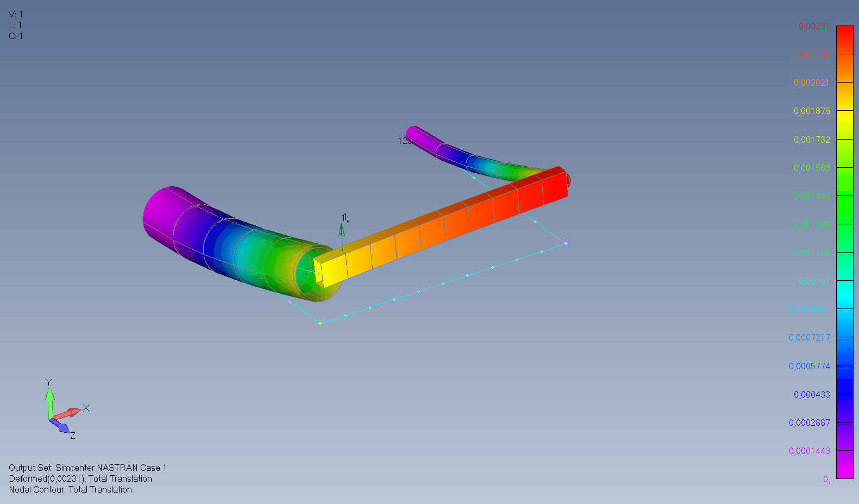The width and height of the screenshot is (859, 504).
Task: Click the legend value 0,0005774
Action: pos(810,366)
